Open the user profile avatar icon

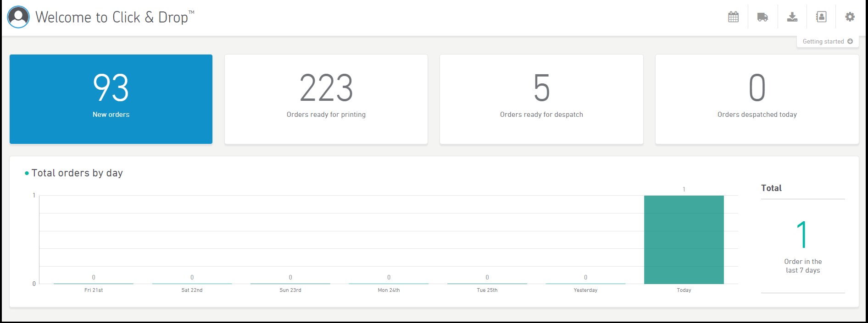tap(18, 17)
